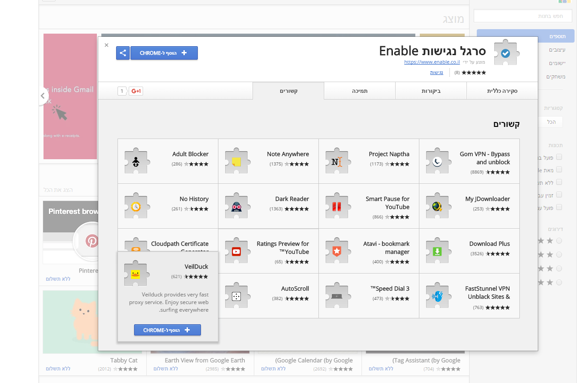Click the נגישות category link
The width and height of the screenshot is (588, 383).
point(436,72)
